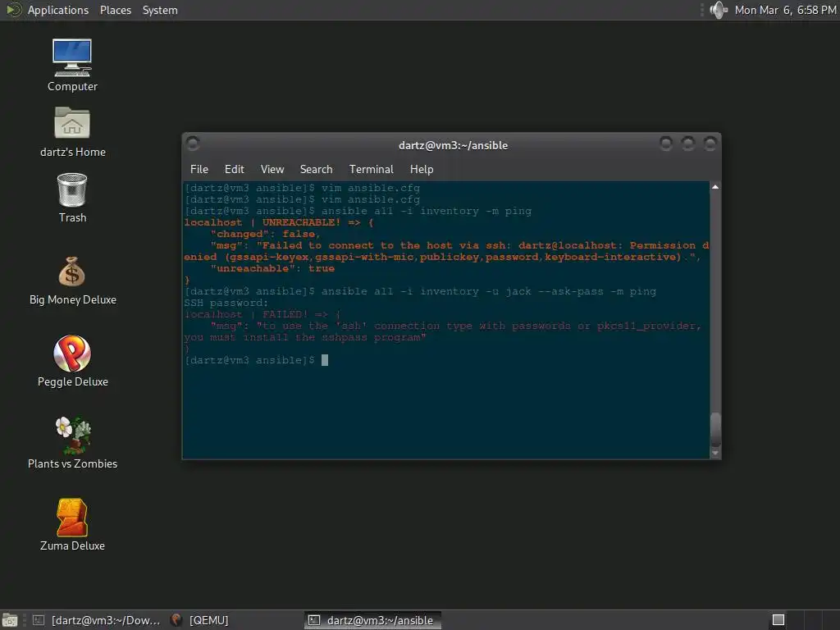Close the terminal window
The width and height of the screenshot is (840, 630).
[x=710, y=143]
